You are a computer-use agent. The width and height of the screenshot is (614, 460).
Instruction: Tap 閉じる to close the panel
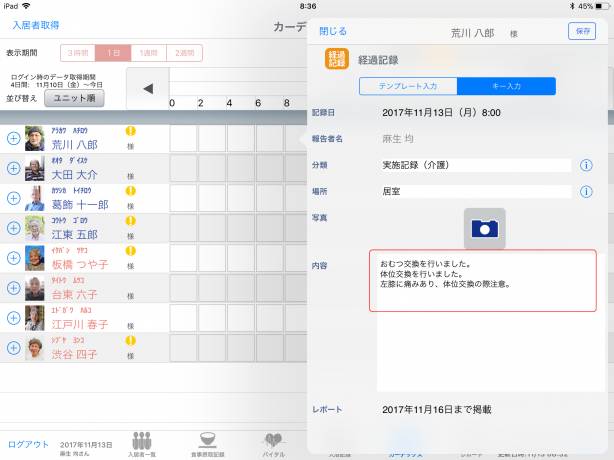pos(333,31)
